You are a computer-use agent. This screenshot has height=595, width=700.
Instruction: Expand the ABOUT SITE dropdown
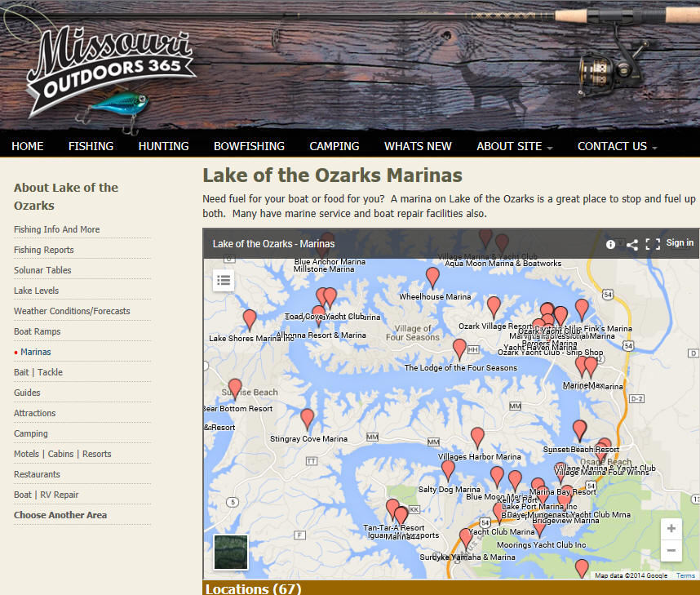[514, 147]
